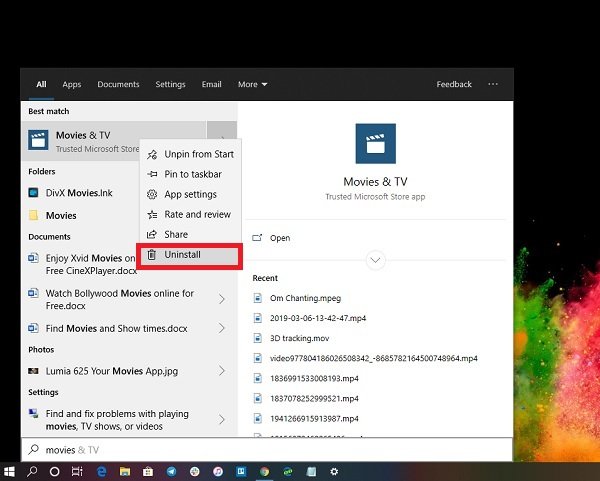Image resolution: width=600 pixels, height=481 pixels.
Task: Switch to the Email search tab
Action: coord(212,84)
